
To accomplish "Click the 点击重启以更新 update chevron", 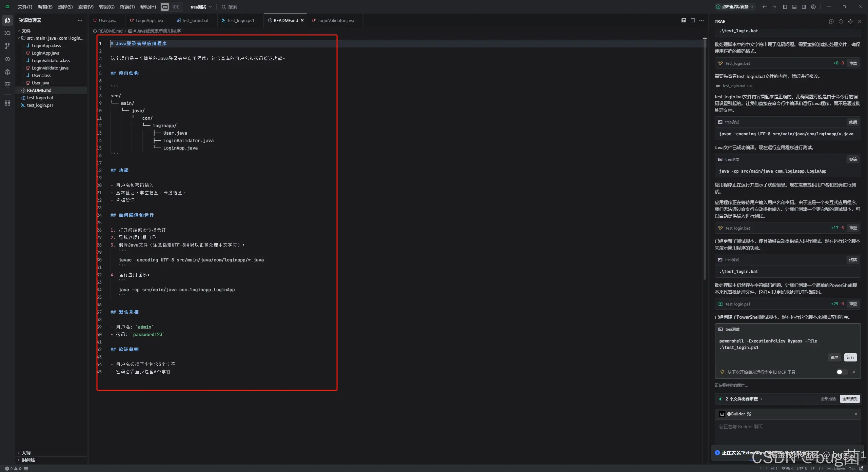I will tap(752, 7).
